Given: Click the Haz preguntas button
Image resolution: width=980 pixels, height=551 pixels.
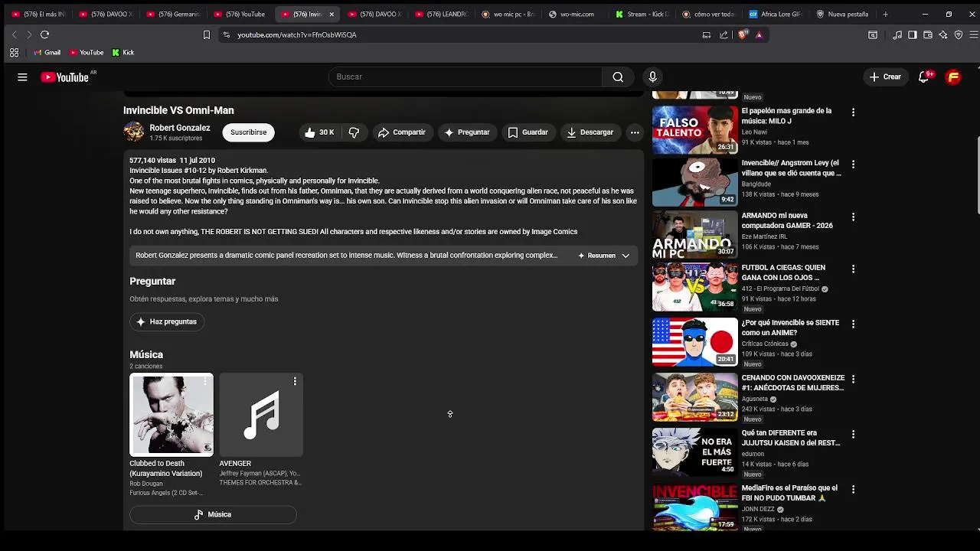Looking at the screenshot, I should (x=167, y=321).
